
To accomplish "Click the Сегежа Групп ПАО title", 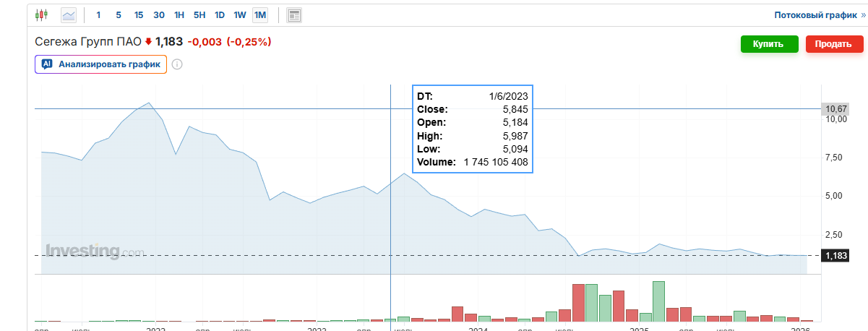I will click(x=87, y=42).
